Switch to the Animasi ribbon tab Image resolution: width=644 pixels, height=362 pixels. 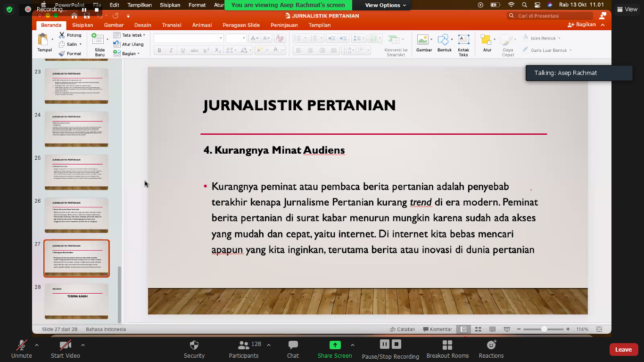coord(202,25)
